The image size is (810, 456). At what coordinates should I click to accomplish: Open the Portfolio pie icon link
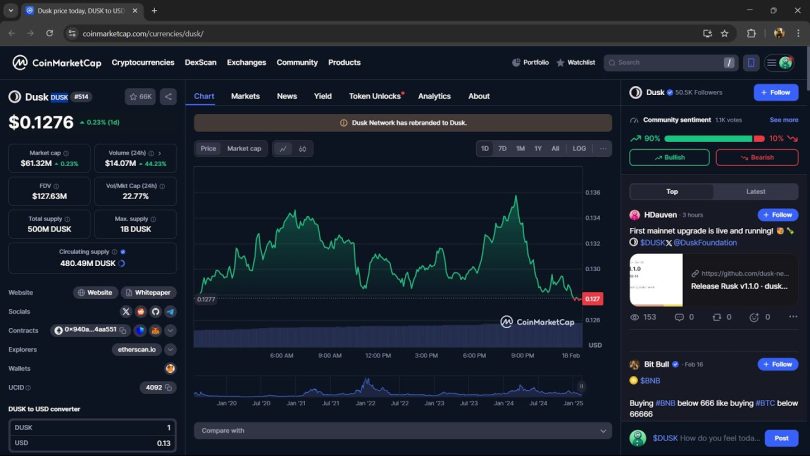(530, 62)
